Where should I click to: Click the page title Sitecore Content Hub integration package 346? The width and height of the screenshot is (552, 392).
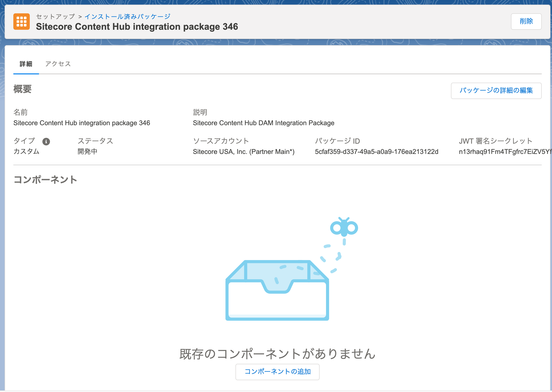tap(137, 27)
